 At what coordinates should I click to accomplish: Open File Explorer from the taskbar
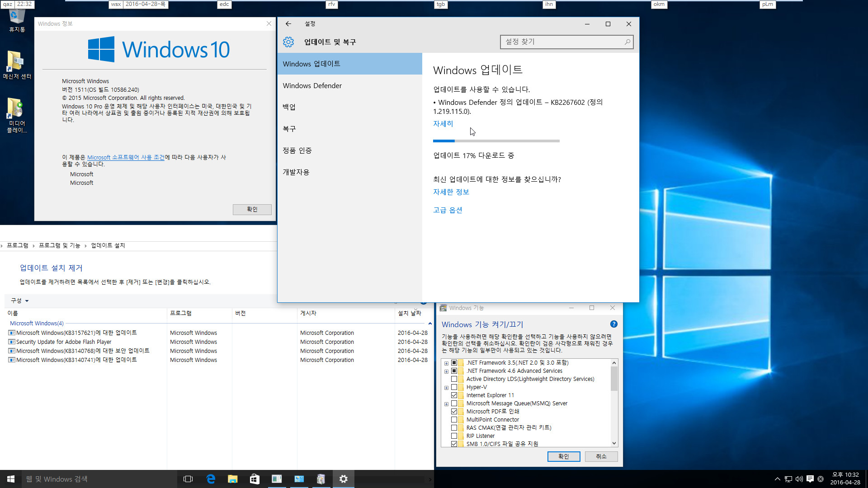pos(232,479)
